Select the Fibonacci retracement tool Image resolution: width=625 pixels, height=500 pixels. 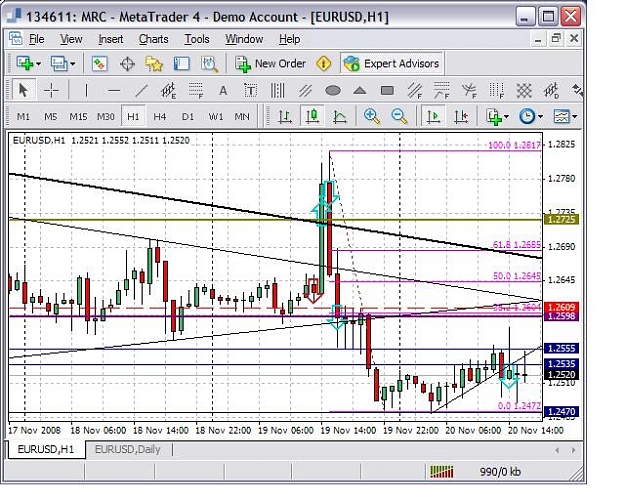point(196,91)
